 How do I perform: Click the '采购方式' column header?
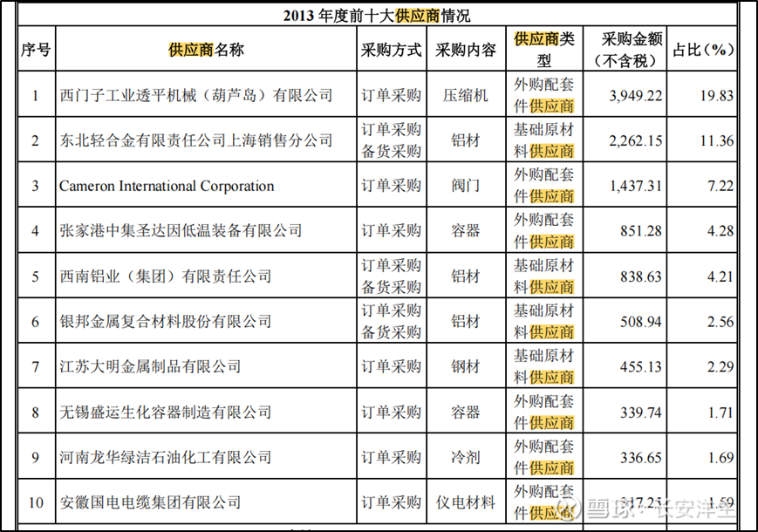(x=391, y=50)
